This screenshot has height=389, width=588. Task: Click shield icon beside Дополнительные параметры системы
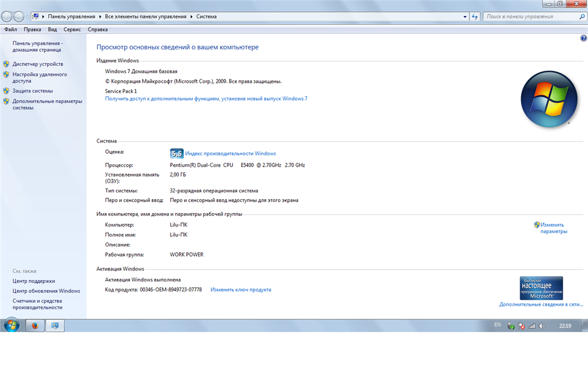click(6, 101)
